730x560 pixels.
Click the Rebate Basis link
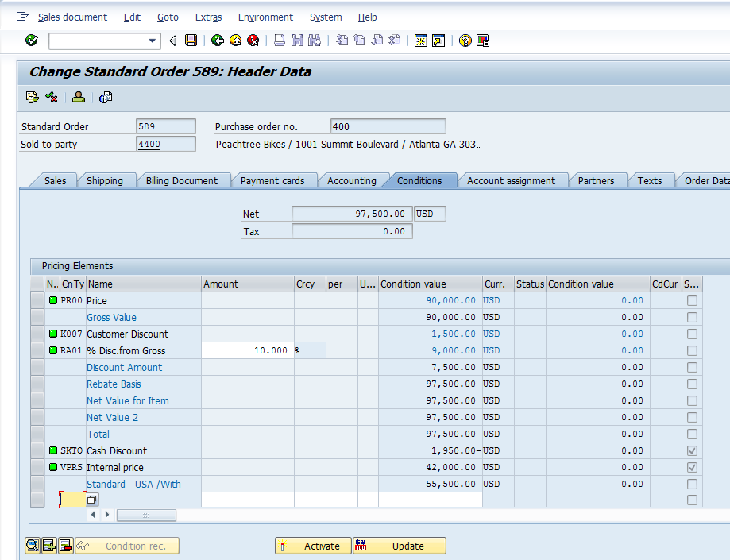point(114,384)
